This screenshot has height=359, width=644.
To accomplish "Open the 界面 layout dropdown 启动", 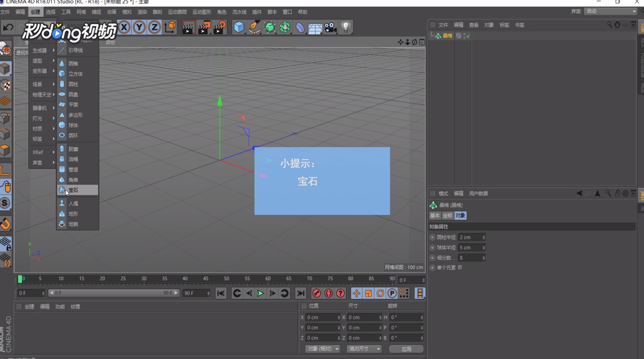I will point(611,11).
